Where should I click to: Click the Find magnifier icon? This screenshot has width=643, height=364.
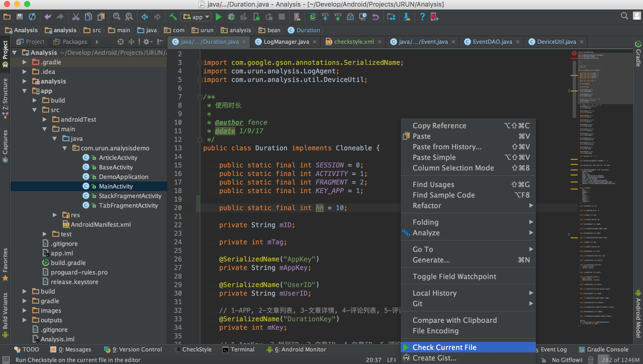[117, 17]
